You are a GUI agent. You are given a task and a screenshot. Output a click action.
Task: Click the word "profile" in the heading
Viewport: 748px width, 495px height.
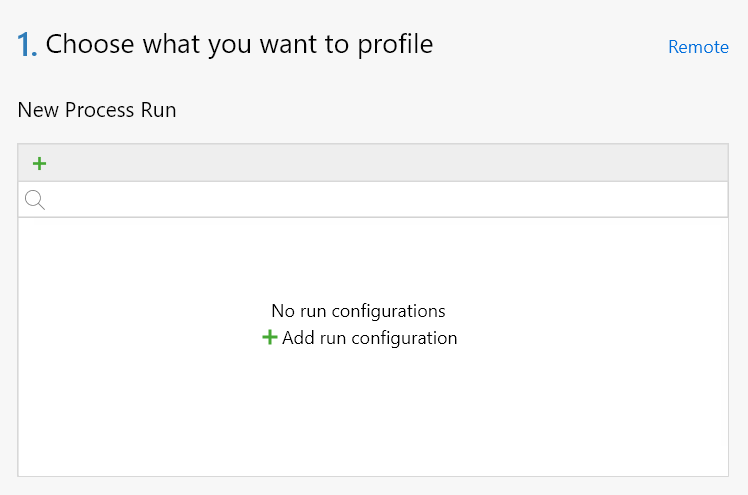395,44
